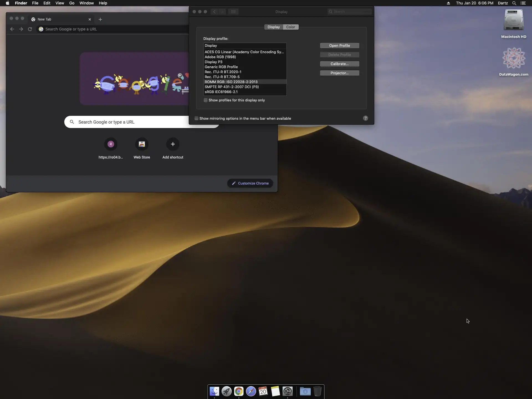Image resolution: width=532 pixels, height=399 pixels.
Task: Click the System Preferences grid icon
Action: pyautogui.click(x=233, y=12)
